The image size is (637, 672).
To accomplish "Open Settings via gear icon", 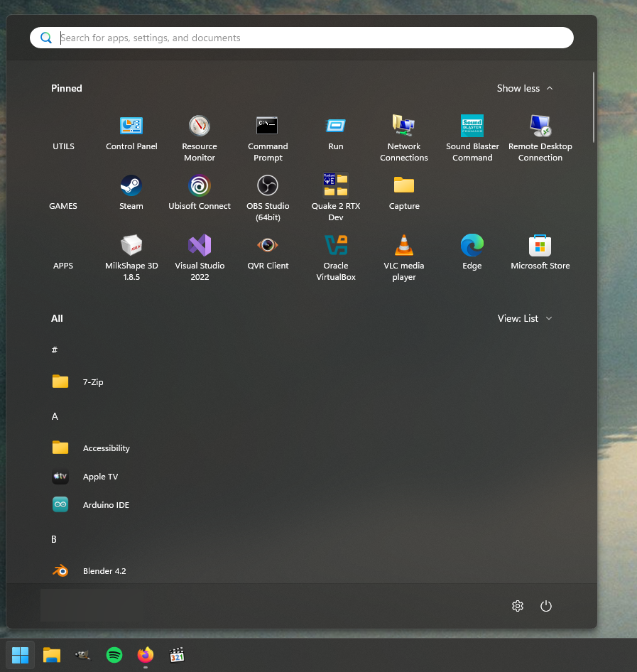I will pyautogui.click(x=518, y=606).
